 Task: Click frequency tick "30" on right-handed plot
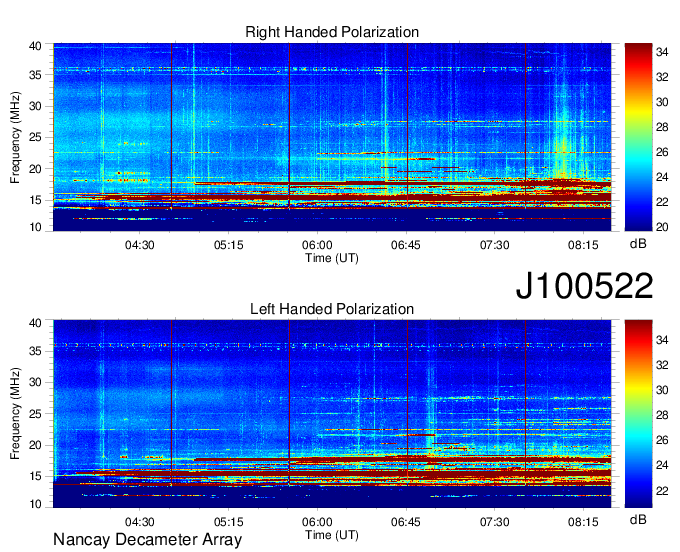tap(35, 106)
